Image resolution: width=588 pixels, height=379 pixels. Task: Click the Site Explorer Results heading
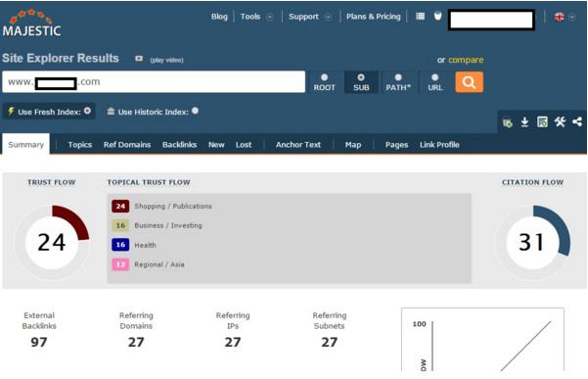[61, 58]
